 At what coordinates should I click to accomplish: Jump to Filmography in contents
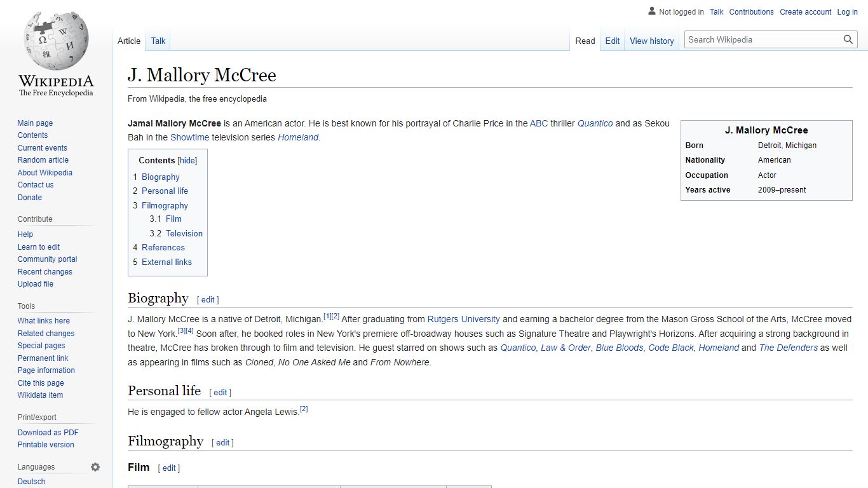[x=165, y=206]
